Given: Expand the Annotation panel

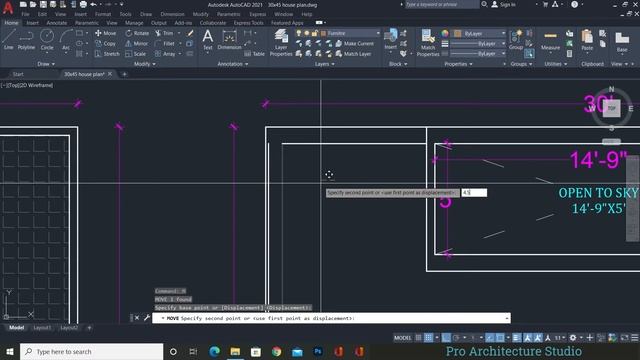Looking at the screenshot, I should pos(233,64).
